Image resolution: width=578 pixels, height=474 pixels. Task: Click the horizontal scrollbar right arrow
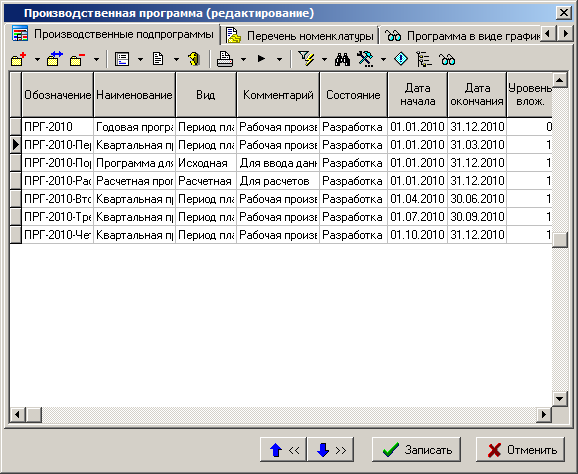[x=544, y=415]
